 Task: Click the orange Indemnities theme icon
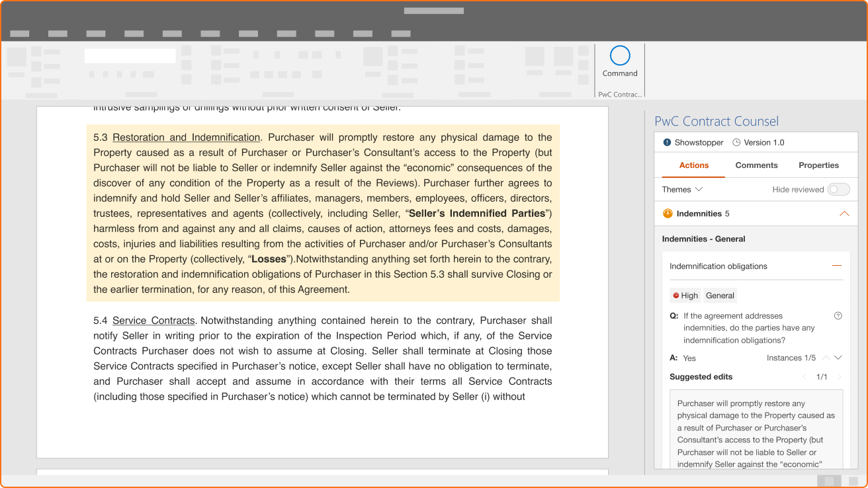668,214
